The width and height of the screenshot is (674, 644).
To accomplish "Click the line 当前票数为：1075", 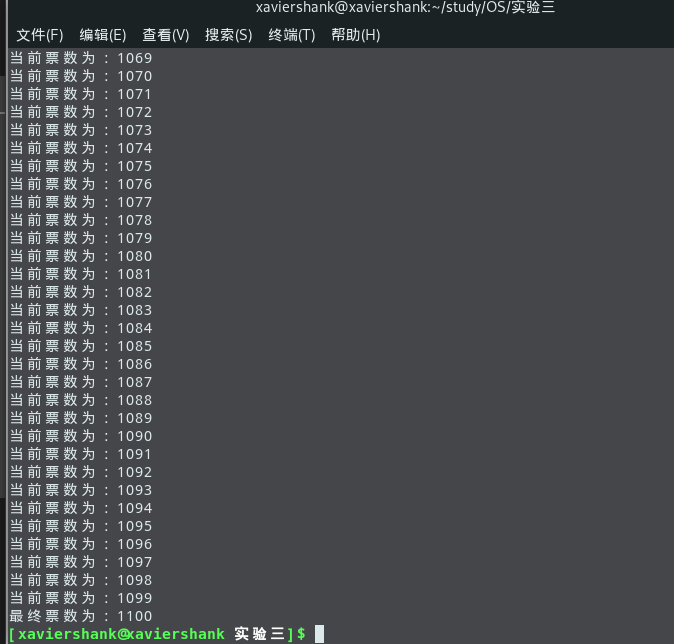I will point(81,166).
